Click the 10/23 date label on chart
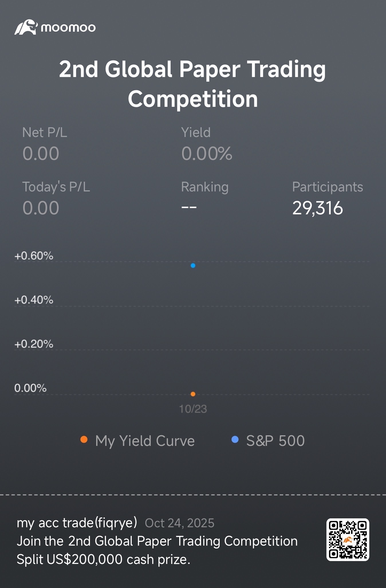 (193, 409)
